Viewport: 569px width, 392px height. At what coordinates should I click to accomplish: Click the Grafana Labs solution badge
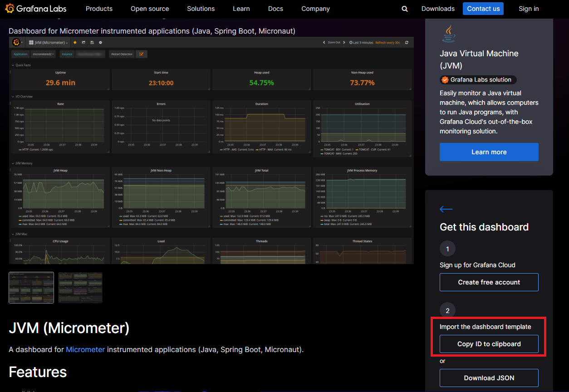tap(478, 80)
